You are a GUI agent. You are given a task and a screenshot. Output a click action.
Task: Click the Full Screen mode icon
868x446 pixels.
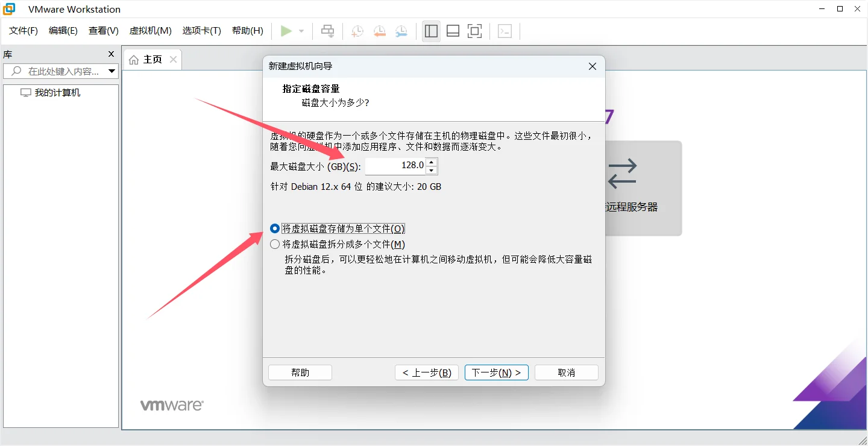pos(474,31)
